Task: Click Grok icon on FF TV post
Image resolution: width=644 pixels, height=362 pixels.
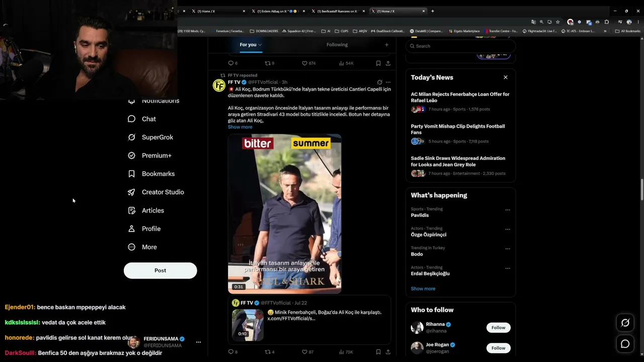Action: [x=380, y=82]
